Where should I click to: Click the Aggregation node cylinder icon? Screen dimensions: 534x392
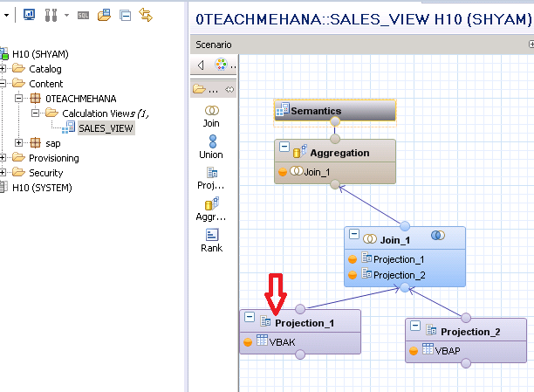(x=300, y=151)
